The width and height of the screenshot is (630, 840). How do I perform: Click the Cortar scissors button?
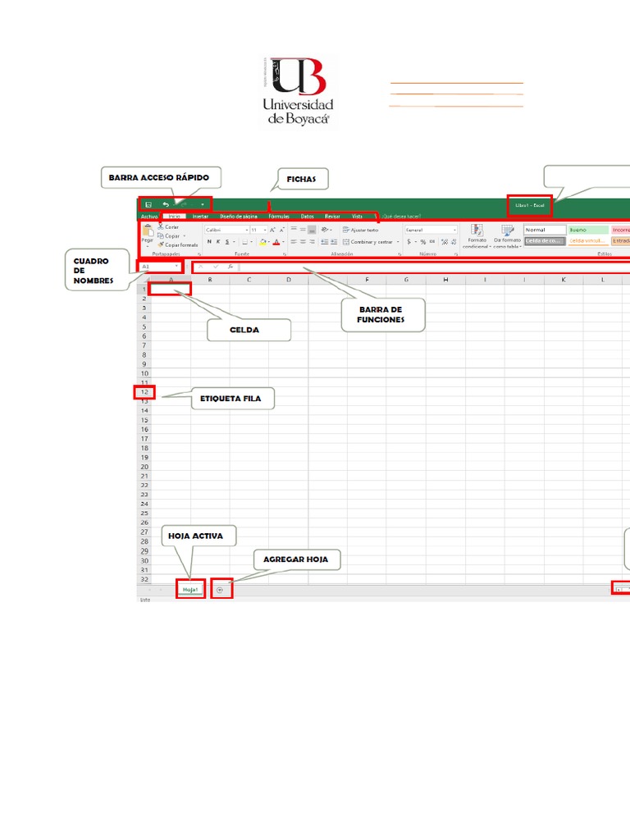[168, 227]
